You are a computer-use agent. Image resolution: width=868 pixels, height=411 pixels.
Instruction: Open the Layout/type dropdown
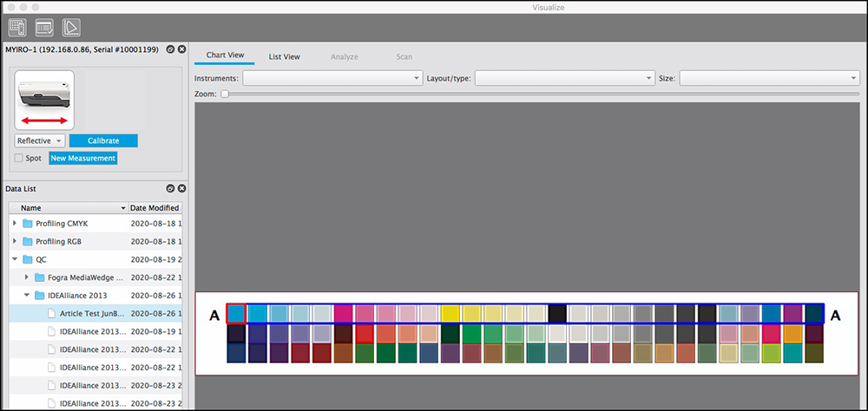pos(564,78)
